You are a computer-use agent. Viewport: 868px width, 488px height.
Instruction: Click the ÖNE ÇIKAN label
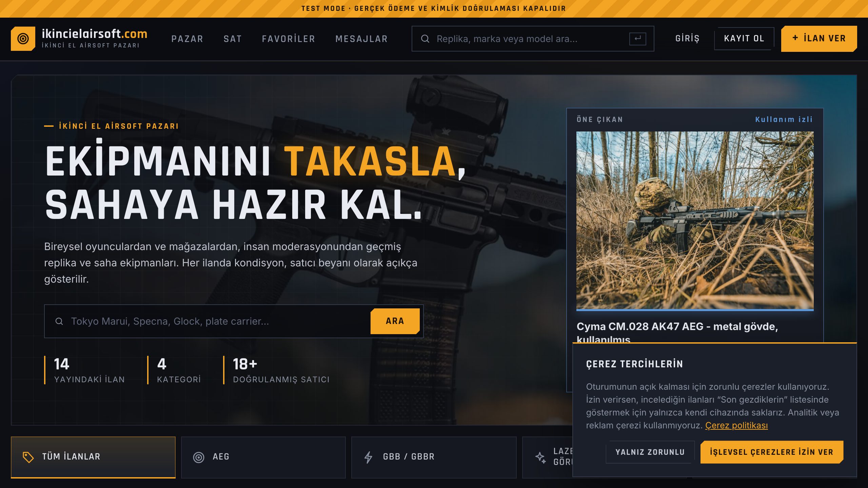pyautogui.click(x=600, y=119)
